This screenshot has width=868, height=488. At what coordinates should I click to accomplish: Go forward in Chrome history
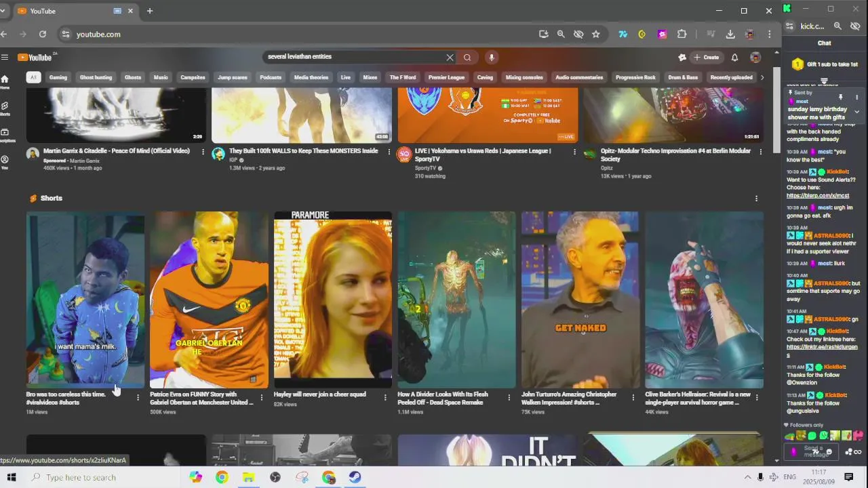23,34
